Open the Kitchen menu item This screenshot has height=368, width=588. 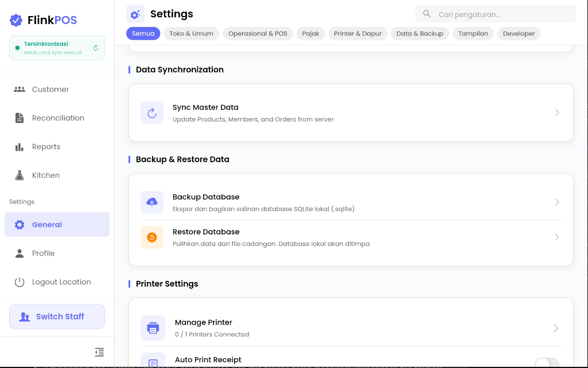pos(57,175)
